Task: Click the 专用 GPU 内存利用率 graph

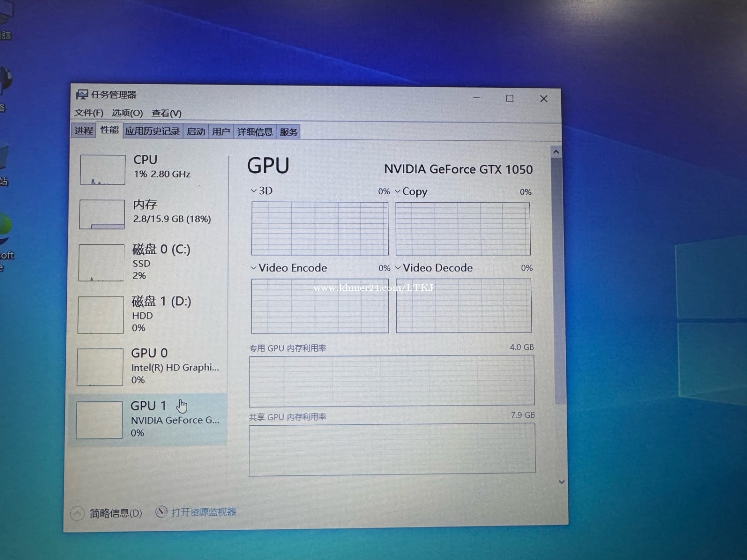Action: tap(392, 381)
